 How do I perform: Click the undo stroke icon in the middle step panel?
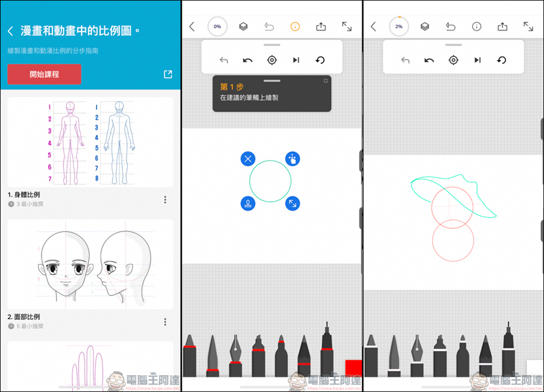point(248,60)
